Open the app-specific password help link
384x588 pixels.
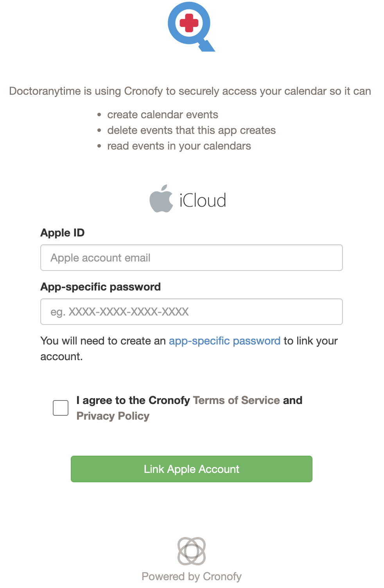(x=224, y=341)
